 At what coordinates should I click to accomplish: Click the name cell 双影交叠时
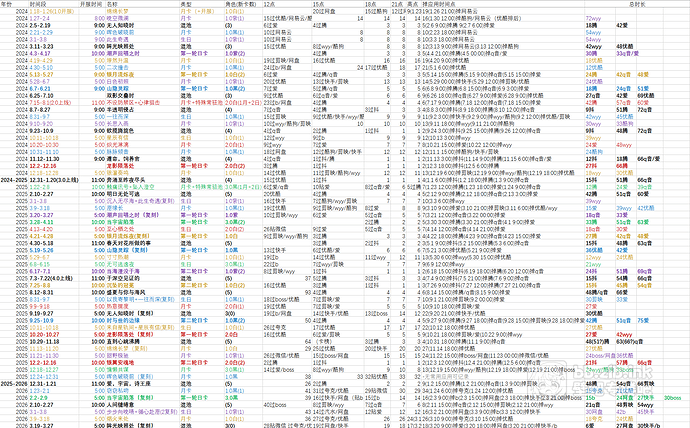(x=120, y=95)
